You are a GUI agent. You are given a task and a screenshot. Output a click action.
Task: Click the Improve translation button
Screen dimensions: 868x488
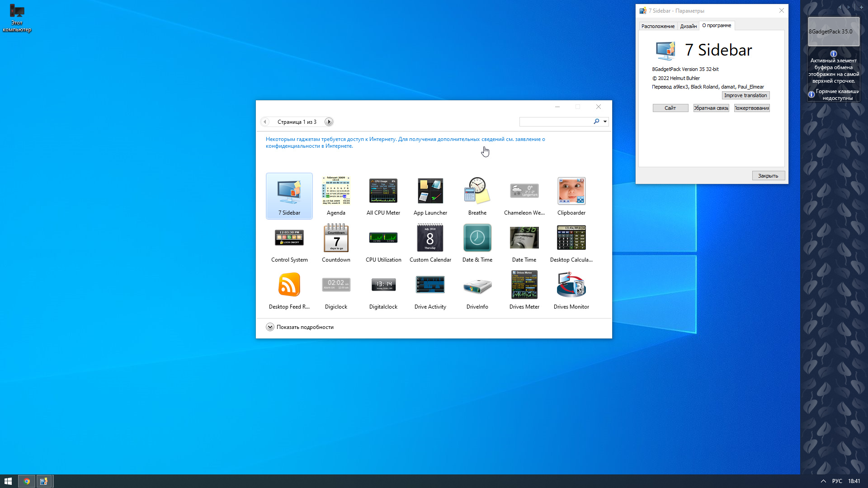(x=745, y=95)
